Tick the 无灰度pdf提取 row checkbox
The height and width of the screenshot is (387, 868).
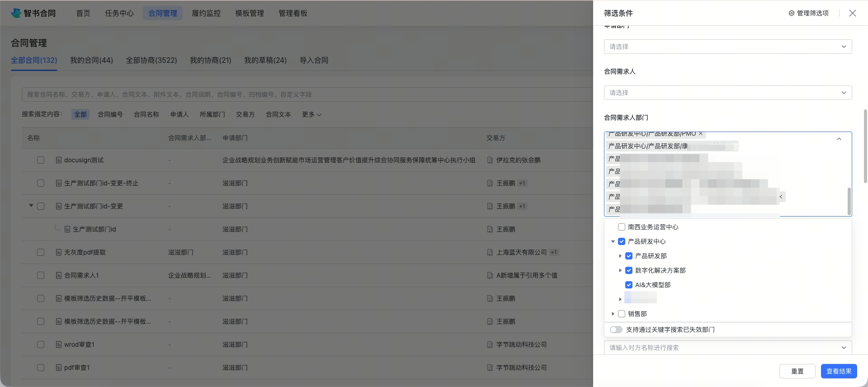pos(41,252)
